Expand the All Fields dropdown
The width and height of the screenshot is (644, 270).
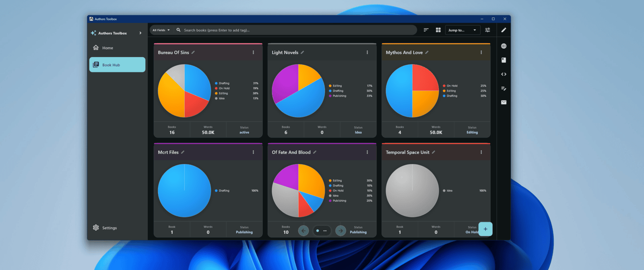pyautogui.click(x=161, y=30)
